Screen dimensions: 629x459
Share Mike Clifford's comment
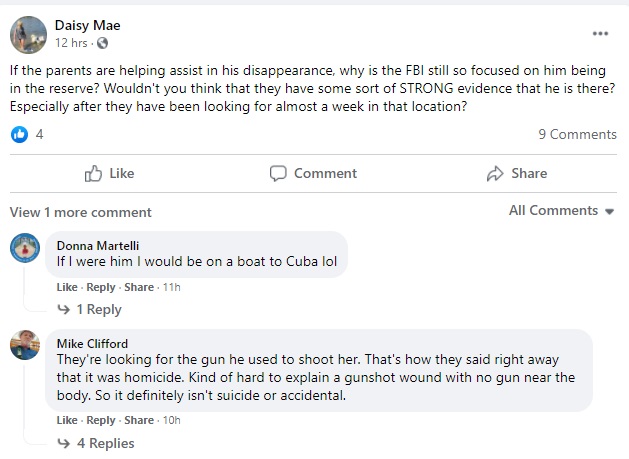coord(139,421)
